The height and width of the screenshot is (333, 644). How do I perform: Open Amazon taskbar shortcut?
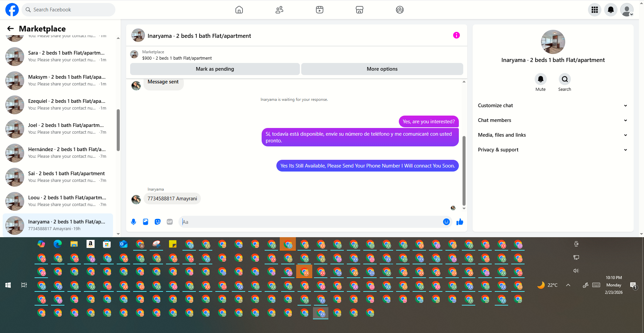[91, 244]
